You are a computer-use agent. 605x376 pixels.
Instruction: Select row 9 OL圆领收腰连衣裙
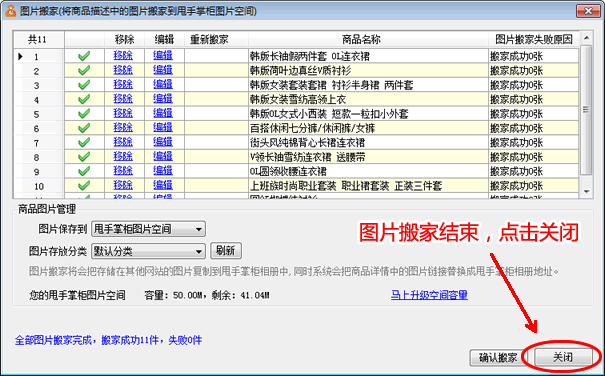296,171
